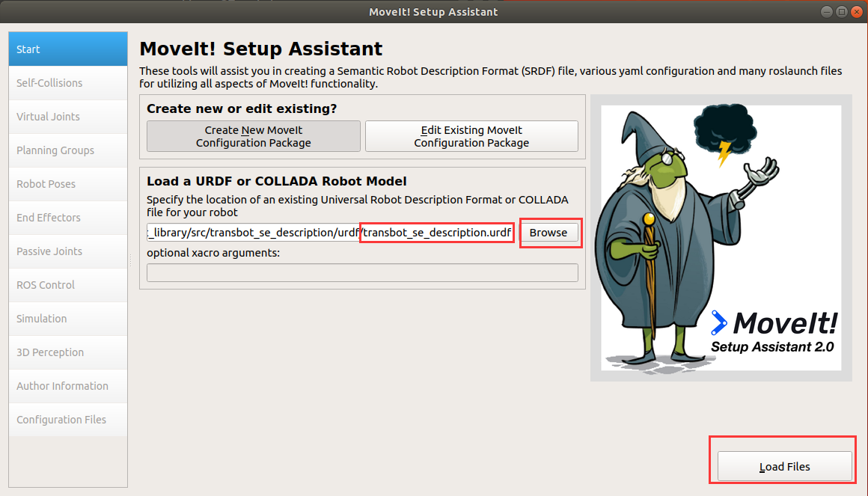Choose Edit Existing MoveIt Configuration Package

pos(471,136)
